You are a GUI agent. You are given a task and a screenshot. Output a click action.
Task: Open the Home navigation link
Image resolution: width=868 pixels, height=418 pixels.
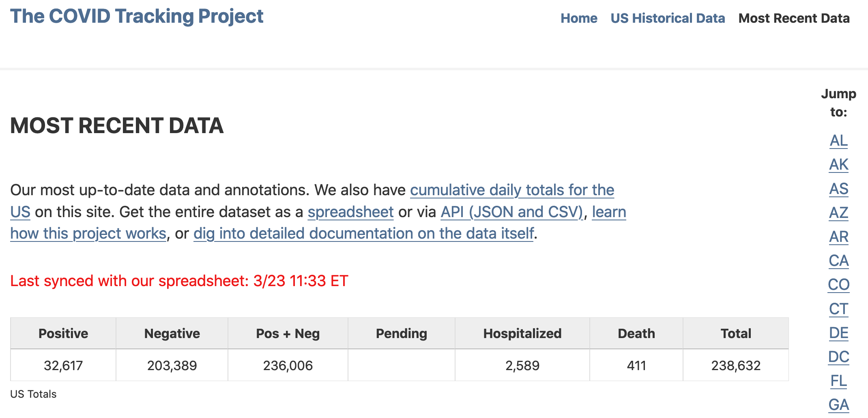click(579, 18)
